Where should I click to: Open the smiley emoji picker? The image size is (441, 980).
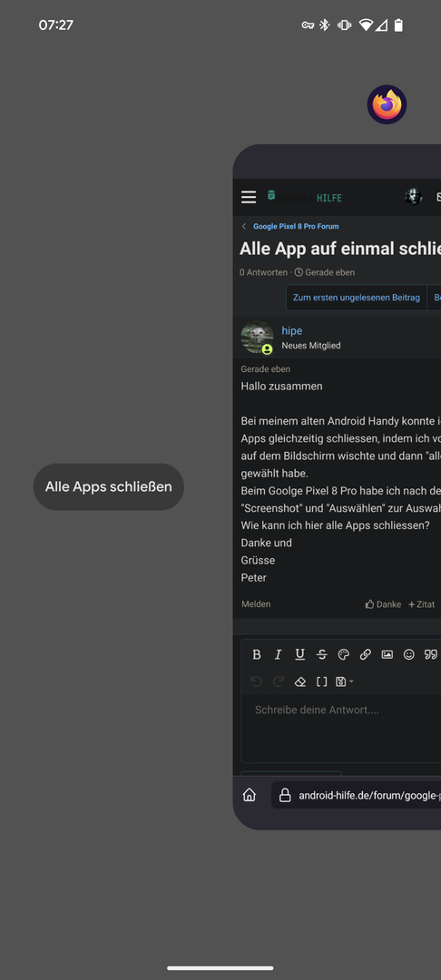coord(409,654)
